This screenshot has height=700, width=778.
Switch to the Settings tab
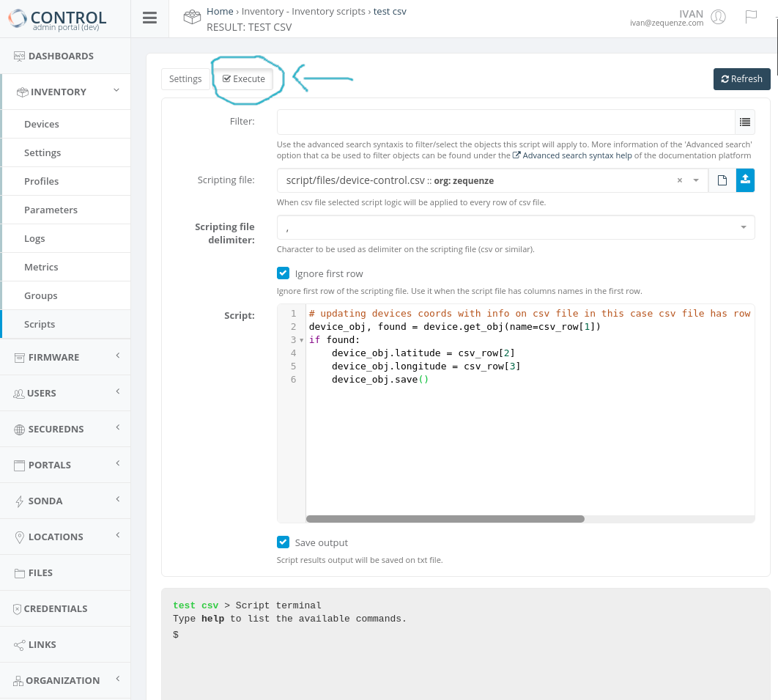(x=185, y=79)
